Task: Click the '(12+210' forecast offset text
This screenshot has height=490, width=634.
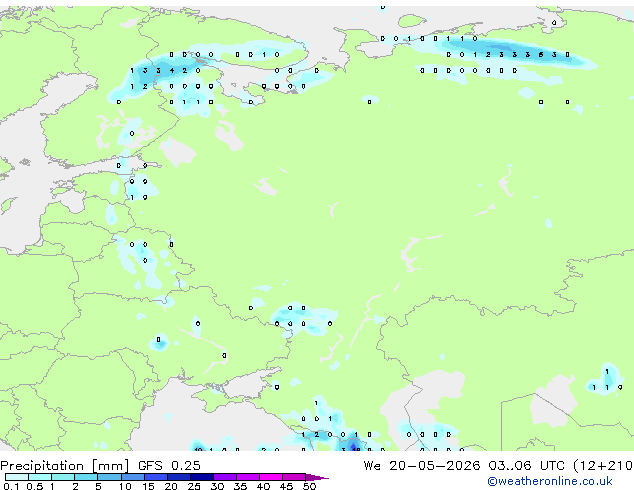Action: tap(603, 466)
